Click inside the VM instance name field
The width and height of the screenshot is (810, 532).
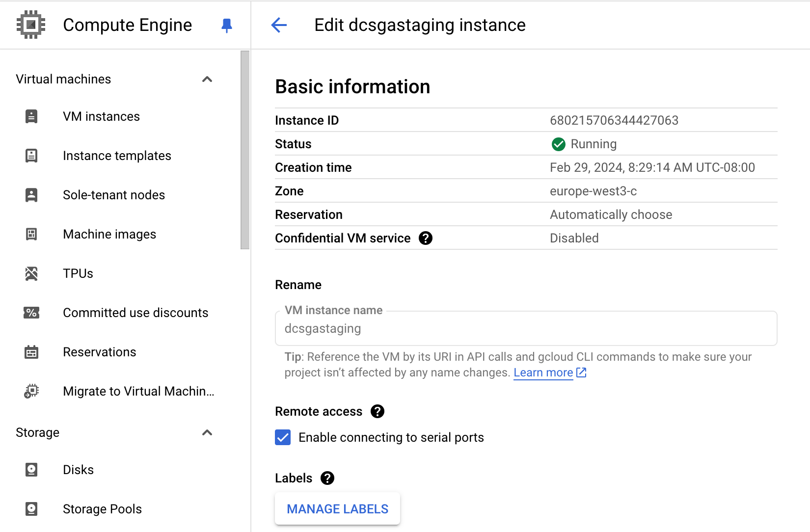525,328
